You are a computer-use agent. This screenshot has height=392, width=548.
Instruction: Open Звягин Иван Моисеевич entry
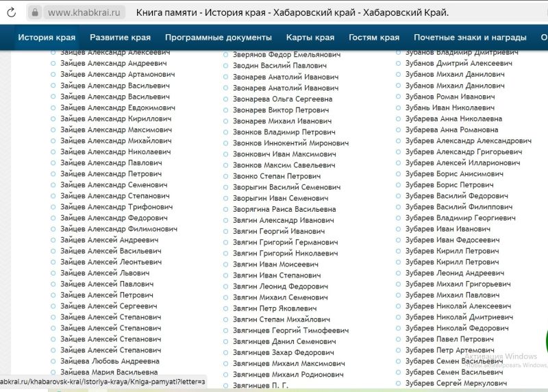[276, 265]
